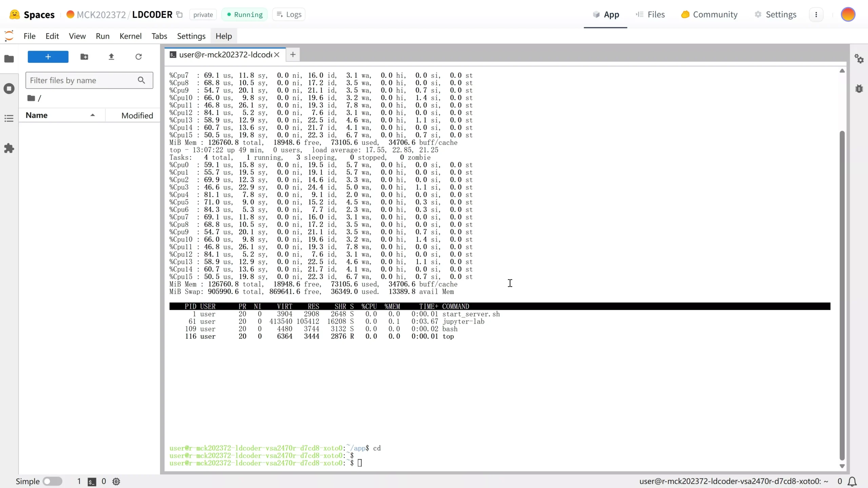
Task: Open the LDCODER space link
Action: 152,15
